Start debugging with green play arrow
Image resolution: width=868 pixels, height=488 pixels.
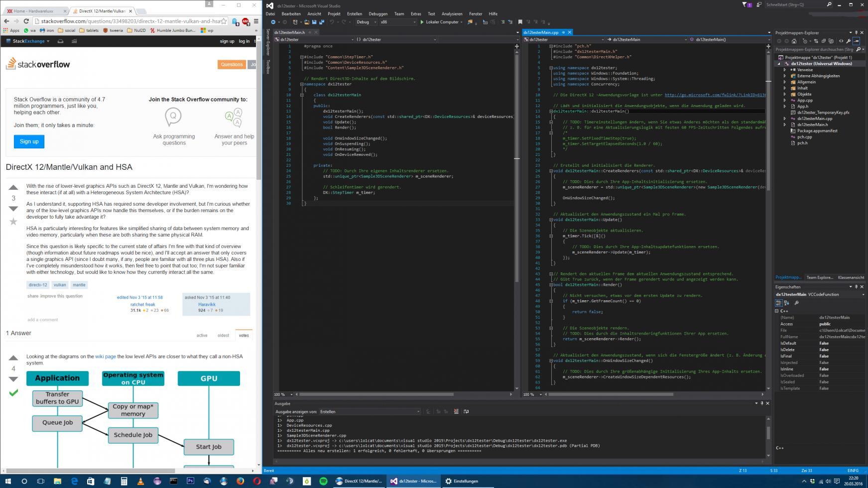tap(422, 22)
